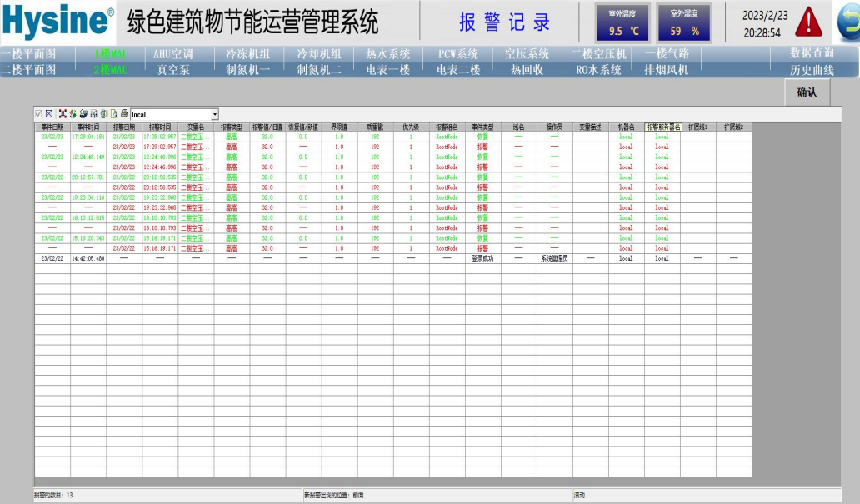Open the 'local' server dropdown arrow
Image resolution: width=860 pixels, height=504 pixels.
tap(214, 114)
